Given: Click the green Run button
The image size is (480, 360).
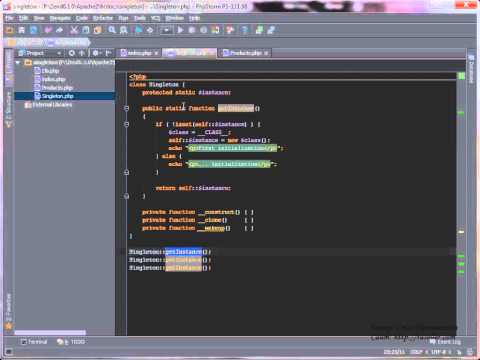Looking at the screenshot, I should pyautogui.click(x=180, y=30).
